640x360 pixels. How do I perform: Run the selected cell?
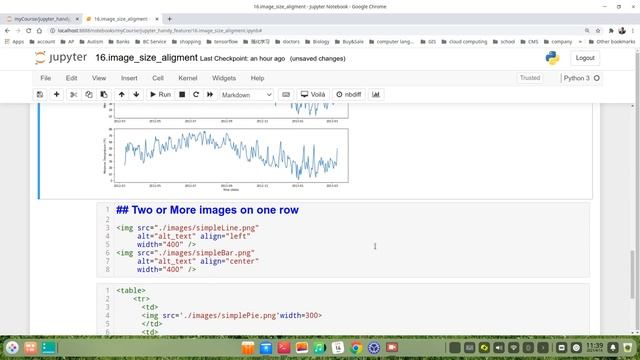[x=160, y=95]
